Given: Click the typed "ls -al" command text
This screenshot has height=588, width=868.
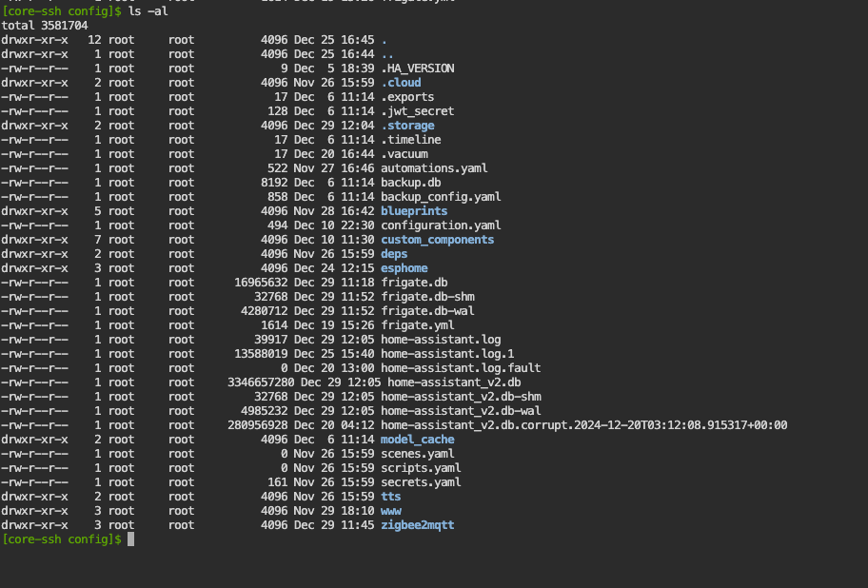Looking at the screenshot, I should point(148,11).
